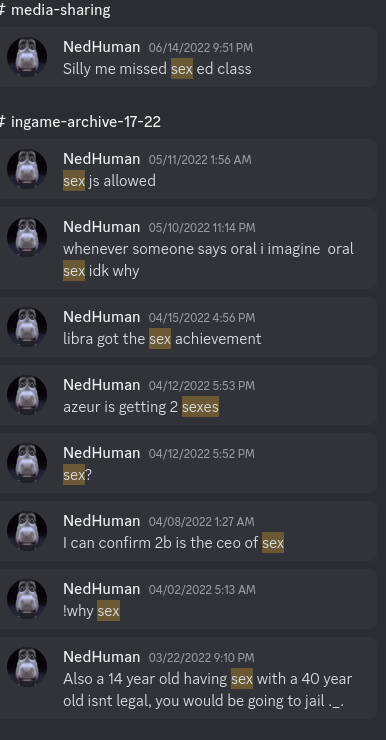Click the timestamp 05/10/2022 11:14 PM
The width and height of the screenshot is (386, 740).
[x=202, y=227]
